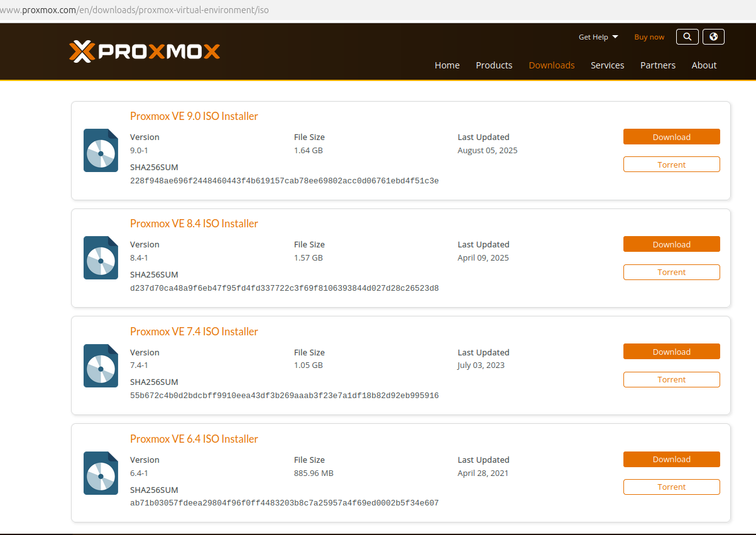756x535 pixels.
Task: Click the disc icon for Proxmox VE 8.4
Action: click(x=101, y=258)
